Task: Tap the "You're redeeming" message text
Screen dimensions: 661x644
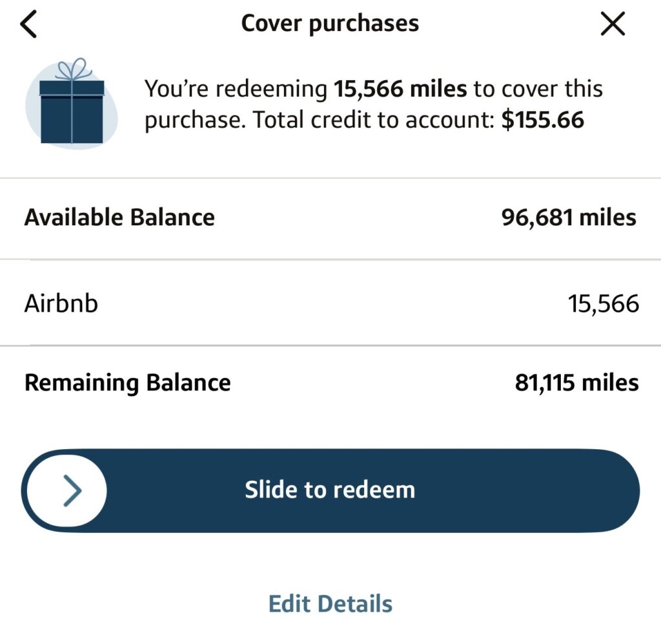Action: 236,89
